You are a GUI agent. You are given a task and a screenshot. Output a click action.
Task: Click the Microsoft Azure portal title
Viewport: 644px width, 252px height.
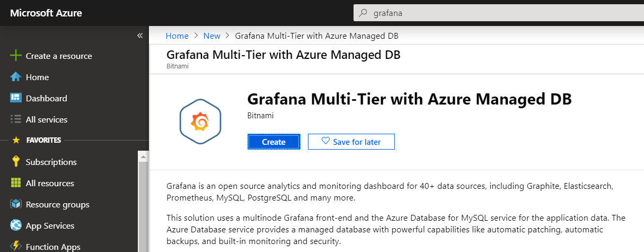pyautogui.click(x=46, y=13)
